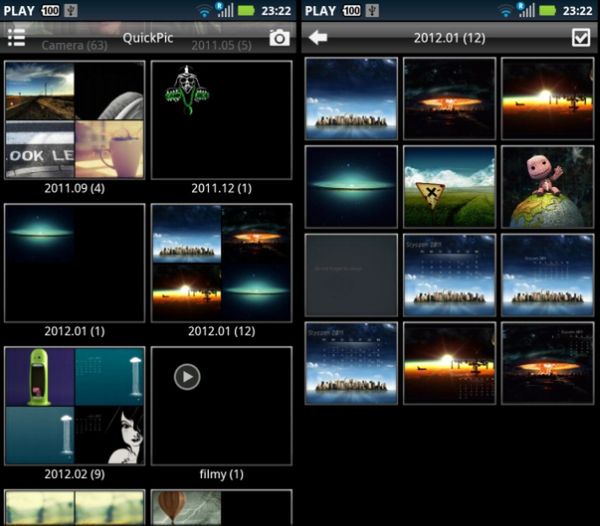Image resolution: width=600 pixels, height=526 pixels.
Task: Open the 2012.02 (9) album
Action: 75,406
